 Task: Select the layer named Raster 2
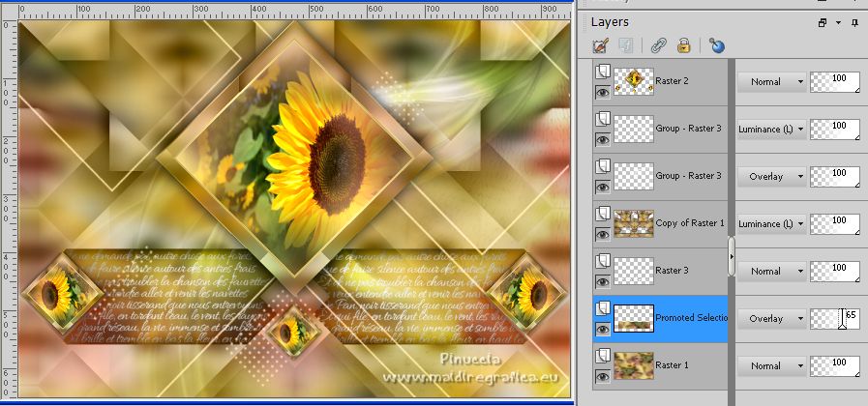672,81
